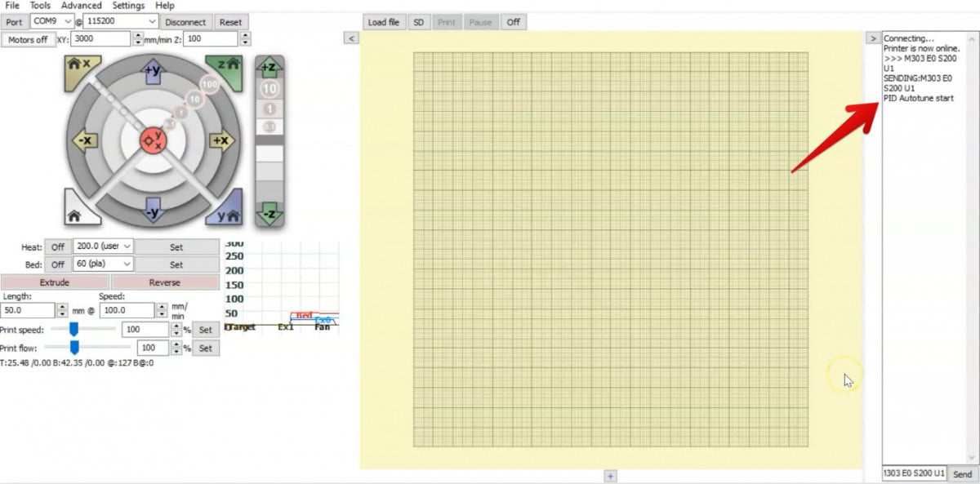Open the COM9 port dropdown

click(x=67, y=21)
